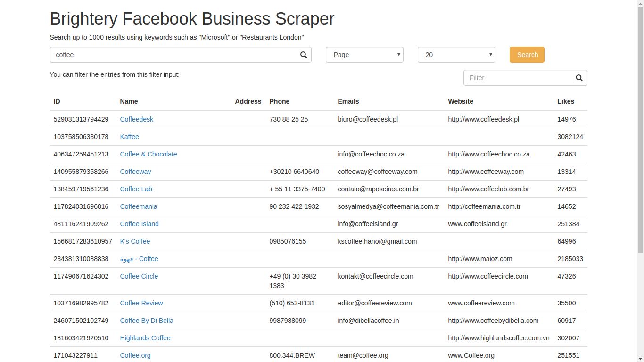Image resolution: width=644 pixels, height=362 pixels.
Task: Open the Coffee Review link
Action: (141, 303)
